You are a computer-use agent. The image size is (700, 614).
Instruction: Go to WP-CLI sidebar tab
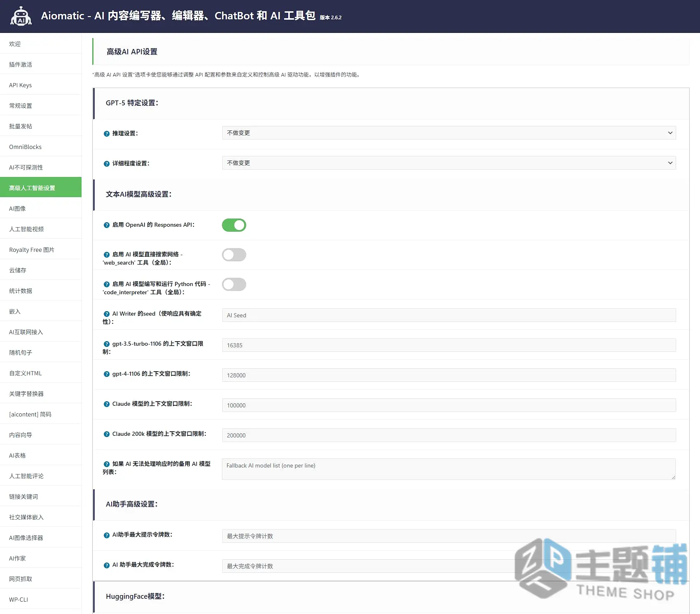pyautogui.click(x=41, y=599)
